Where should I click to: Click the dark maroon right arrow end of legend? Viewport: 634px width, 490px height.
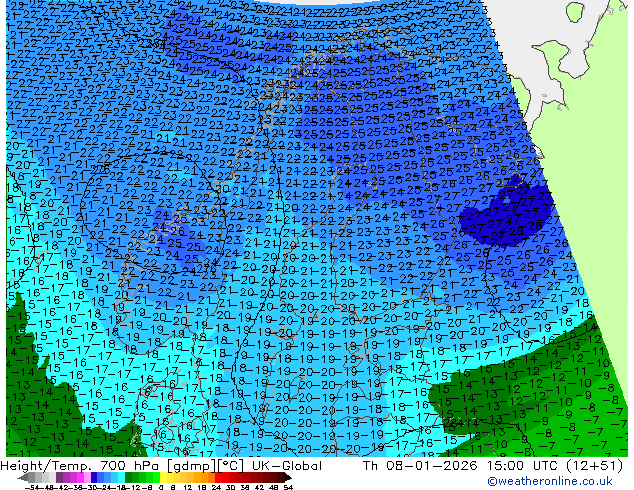(x=287, y=478)
